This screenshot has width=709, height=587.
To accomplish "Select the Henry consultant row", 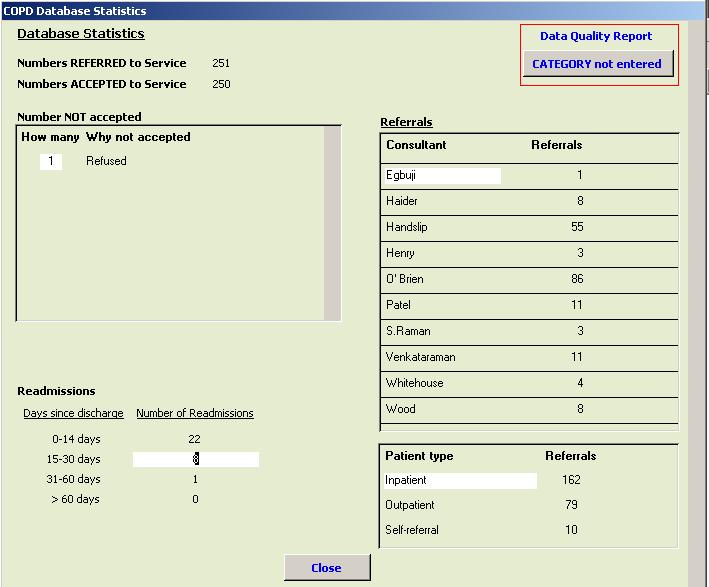I will click(529, 253).
